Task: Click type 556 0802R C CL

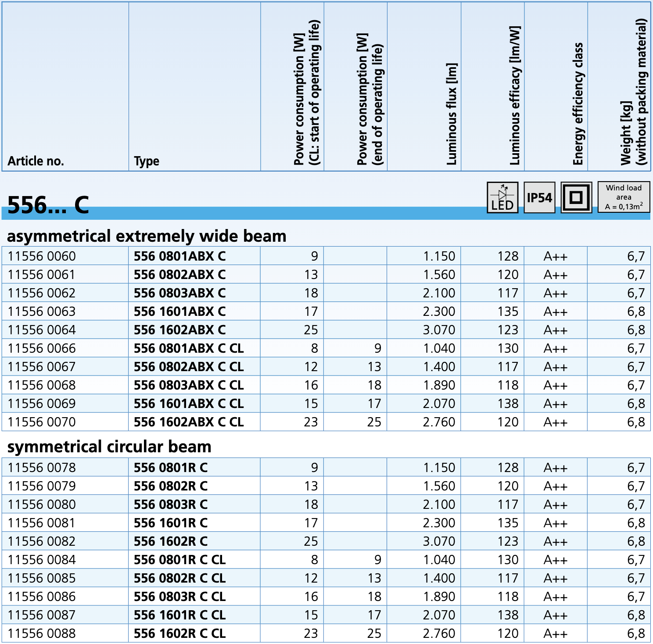Action: pyautogui.click(x=180, y=578)
